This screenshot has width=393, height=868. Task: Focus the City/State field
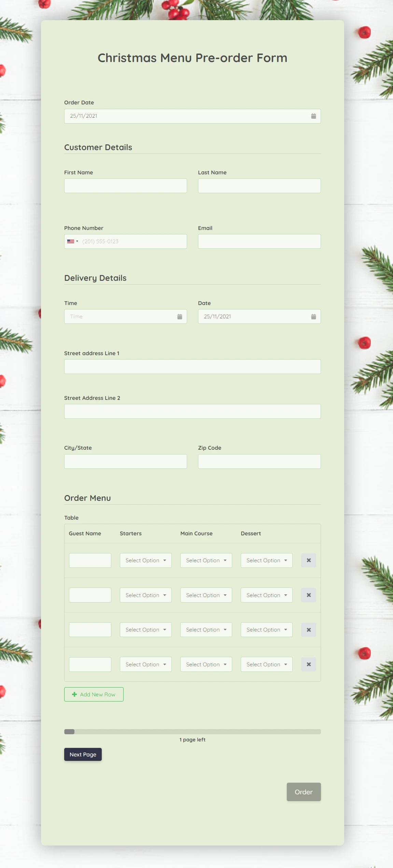point(126,461)
